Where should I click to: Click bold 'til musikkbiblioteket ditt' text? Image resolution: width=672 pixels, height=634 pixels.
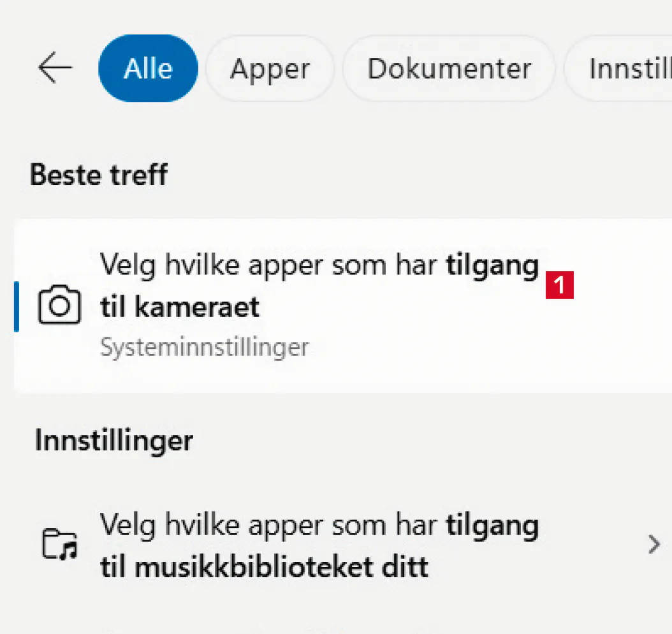264,566
